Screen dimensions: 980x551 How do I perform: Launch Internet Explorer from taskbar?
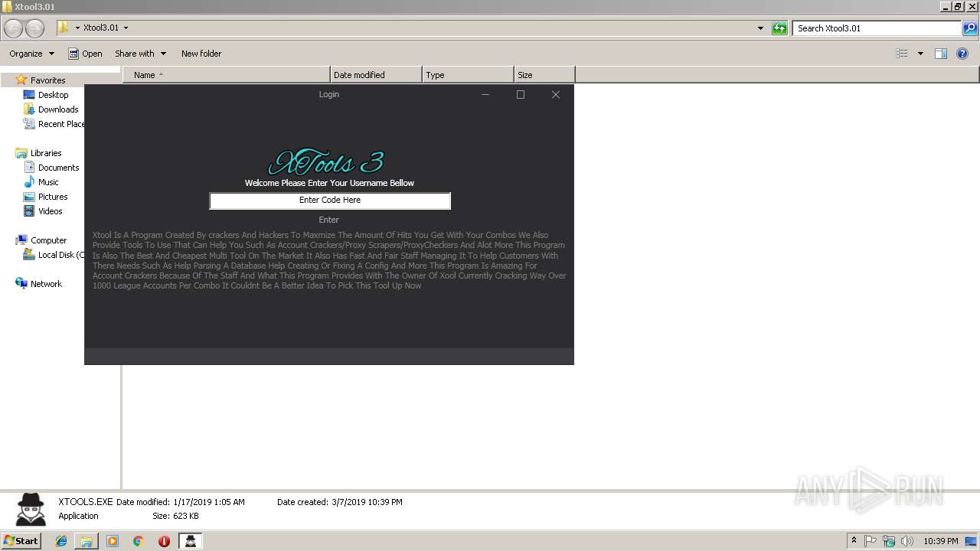[x=61, y=541]
